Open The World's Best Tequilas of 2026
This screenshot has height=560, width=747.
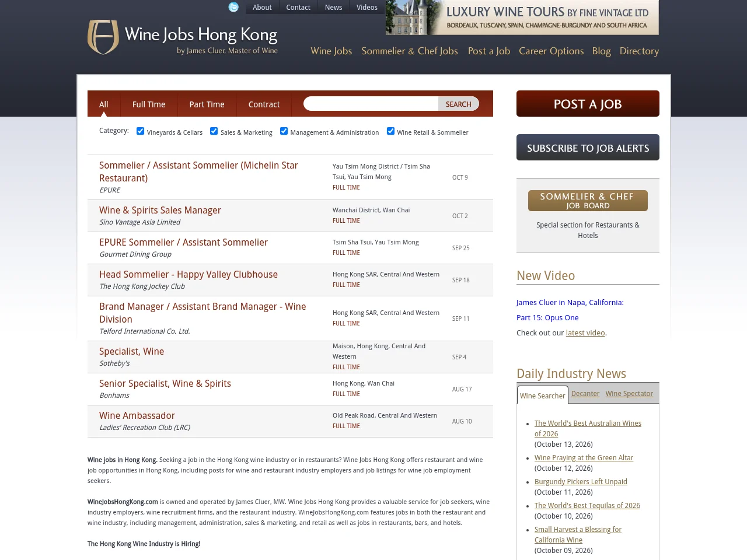(587, 506)
